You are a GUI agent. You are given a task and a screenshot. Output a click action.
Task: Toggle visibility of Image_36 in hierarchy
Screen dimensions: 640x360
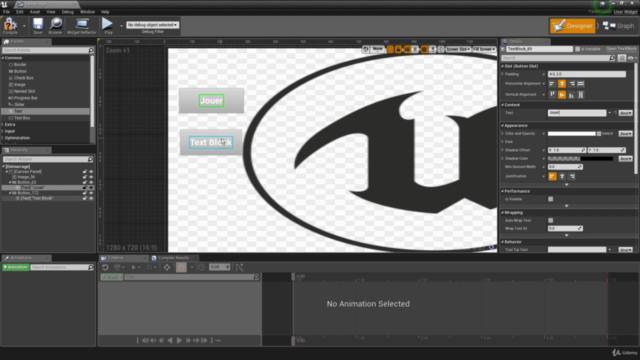[91, 177]
